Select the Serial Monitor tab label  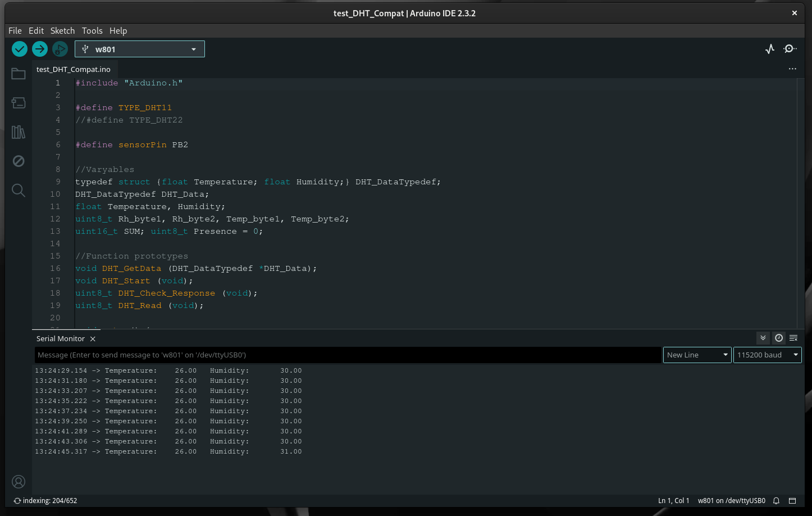point(61,339)
